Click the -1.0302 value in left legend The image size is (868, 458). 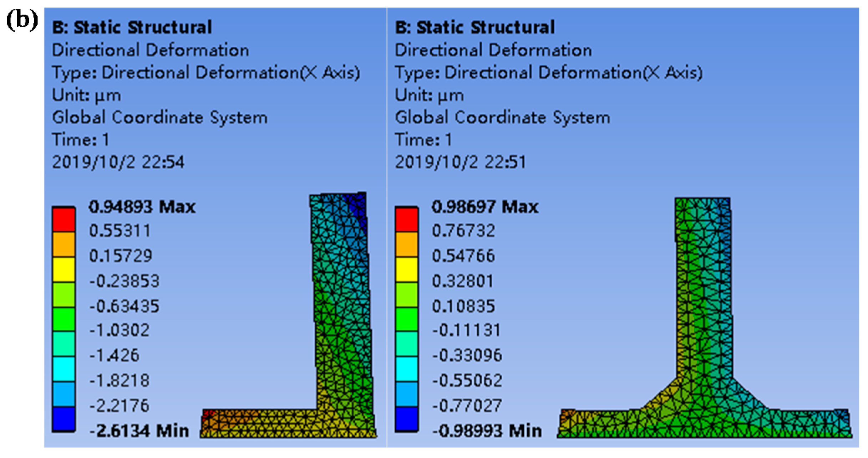click(120, 330)
